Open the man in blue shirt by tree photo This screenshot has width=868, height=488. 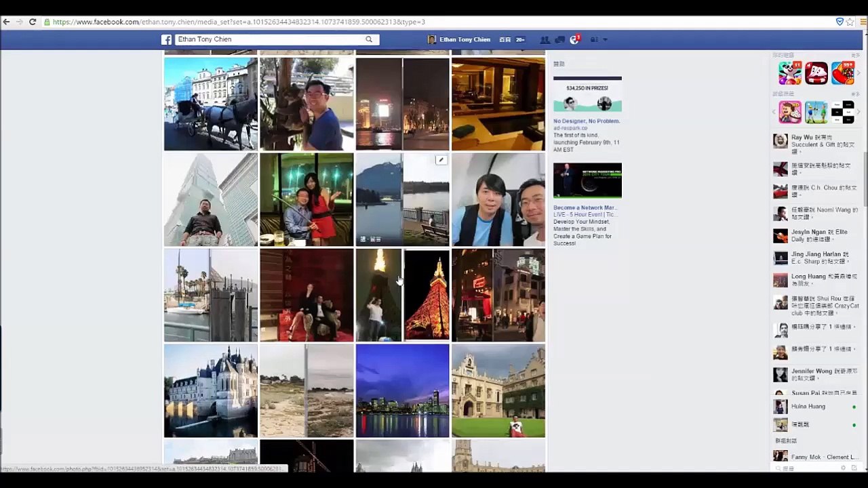307,104
